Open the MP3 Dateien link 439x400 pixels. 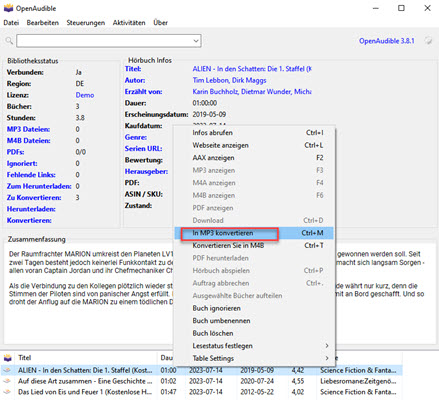pyautogui.click(x=28, y=129)
